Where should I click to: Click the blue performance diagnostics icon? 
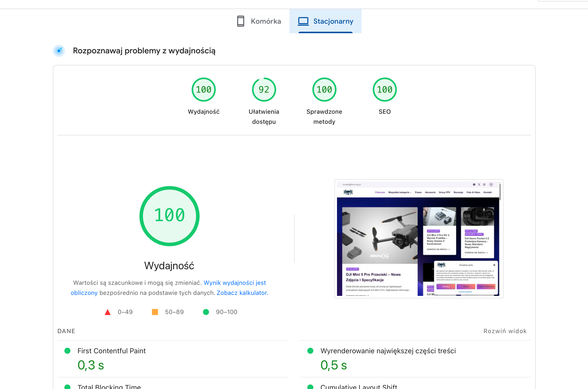pyautogui.click(x=59, y=51)
